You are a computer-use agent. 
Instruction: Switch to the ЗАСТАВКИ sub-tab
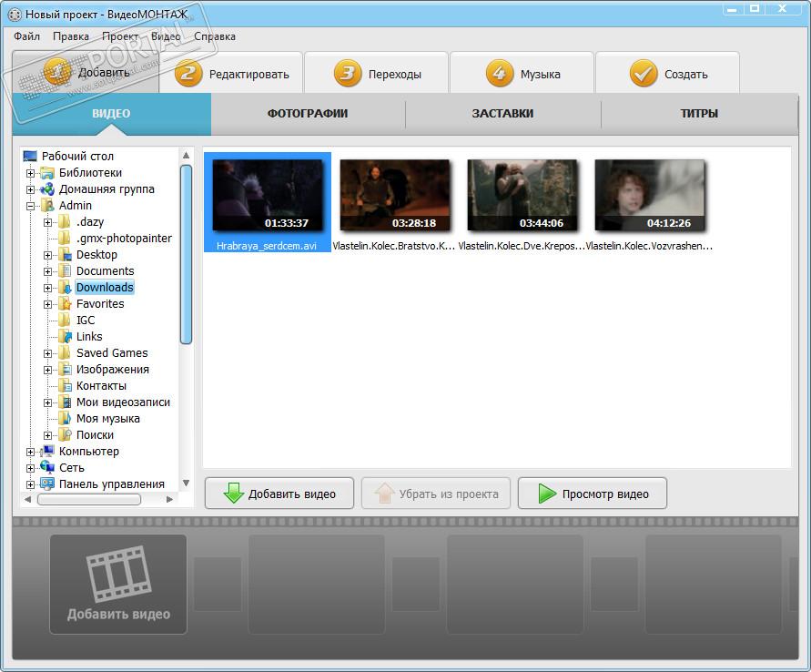coord(502,113)
